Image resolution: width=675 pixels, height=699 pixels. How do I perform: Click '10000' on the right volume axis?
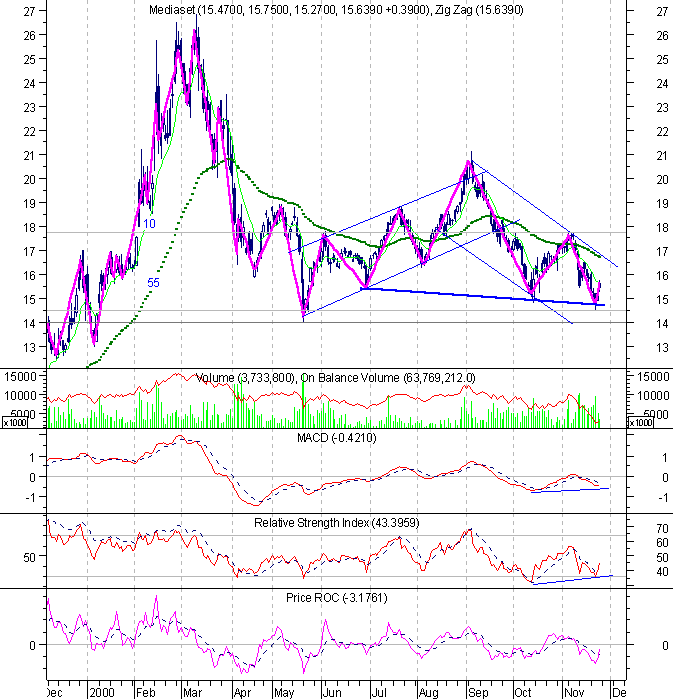(x=653, y=396)
